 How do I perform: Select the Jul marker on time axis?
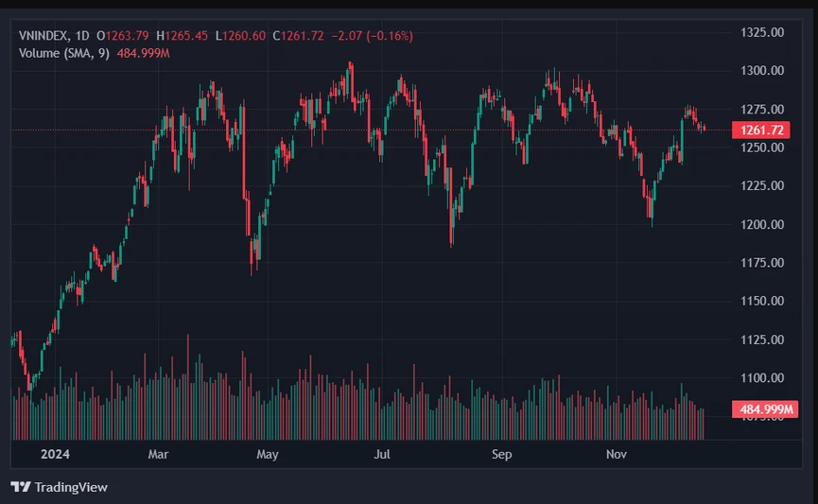point(382,455)
